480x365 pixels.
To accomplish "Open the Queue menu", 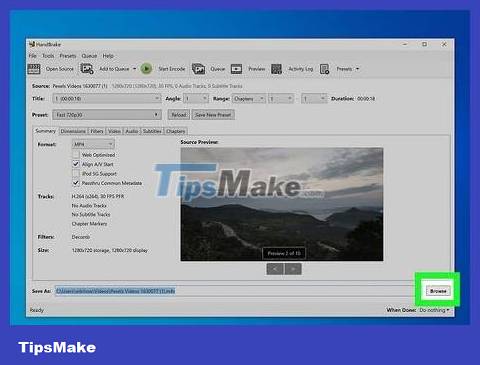I will [89, 56].
